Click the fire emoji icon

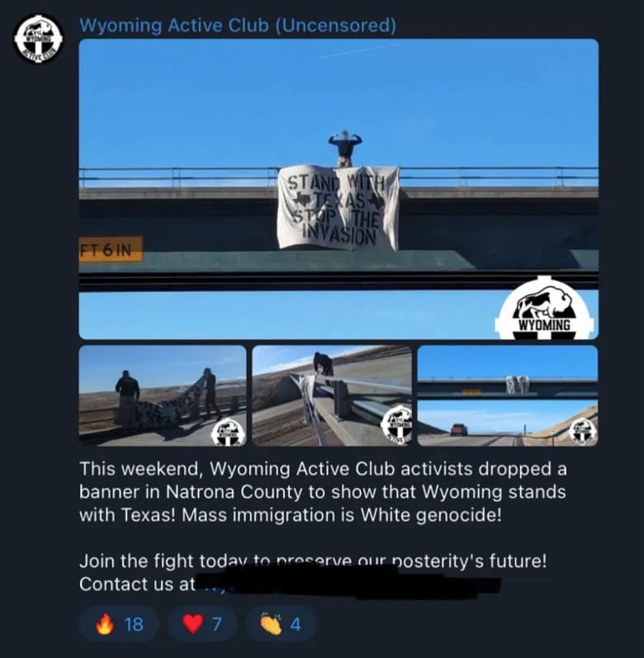pyautogui.click(x=105, y=623)
